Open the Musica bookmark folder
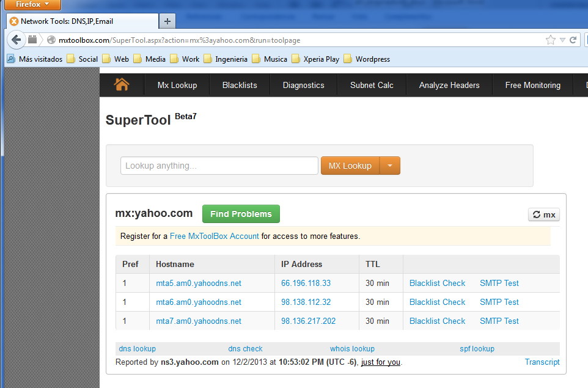 pyautogui.click(x=270, y=59)
